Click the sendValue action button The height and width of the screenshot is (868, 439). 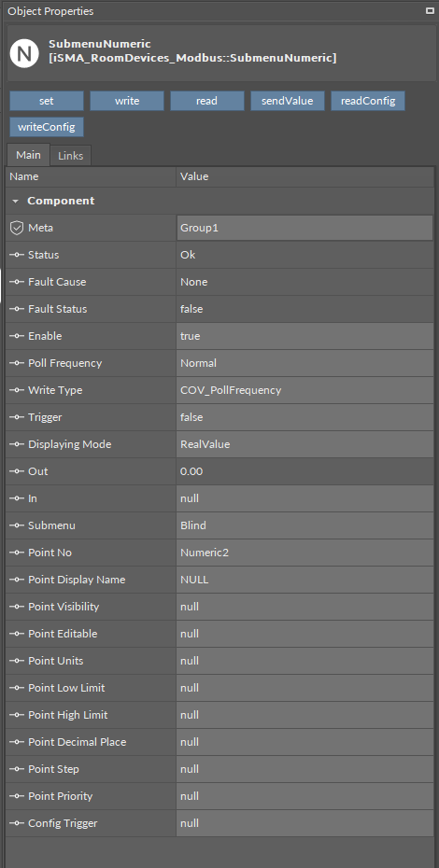tap(288, 101)
